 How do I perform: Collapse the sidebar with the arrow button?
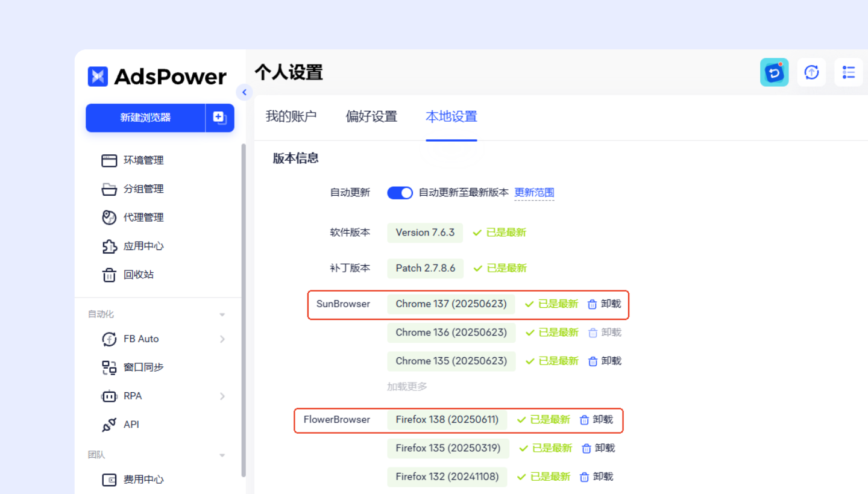click(244, 92)
